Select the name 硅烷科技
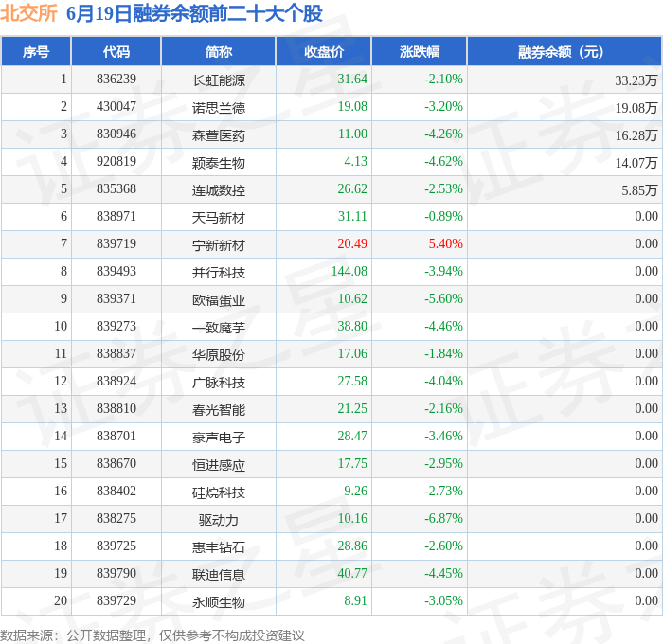The height and width of the screenshot is (644, 663). (x=219, y=492)
